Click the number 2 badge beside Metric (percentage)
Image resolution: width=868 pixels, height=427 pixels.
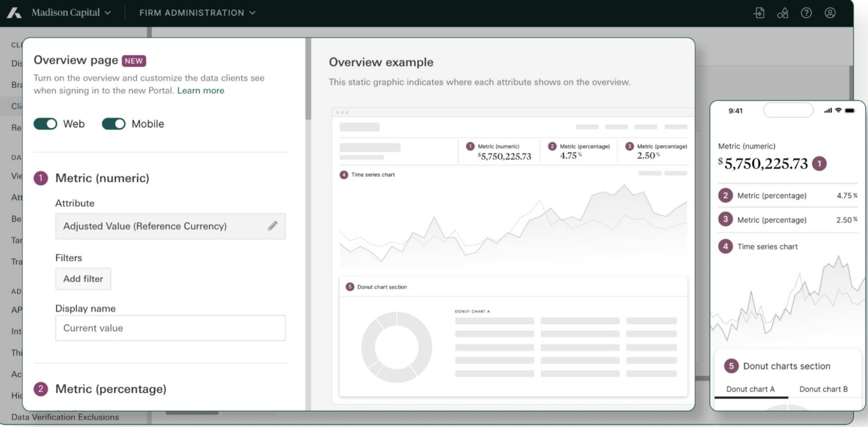pyautogui.click(x=41, y=389)
